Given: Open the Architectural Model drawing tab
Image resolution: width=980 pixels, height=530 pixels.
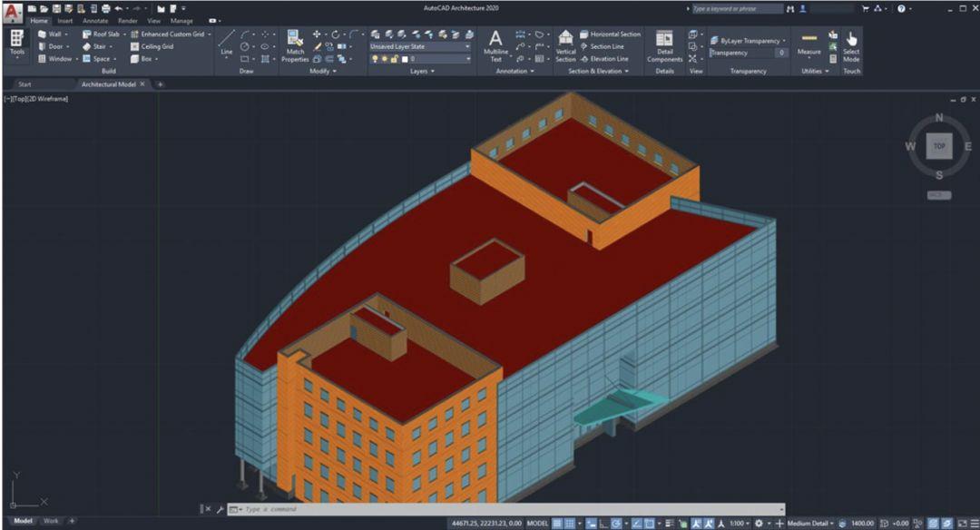Looking at the screenshot, I should (x=109, y=83).
